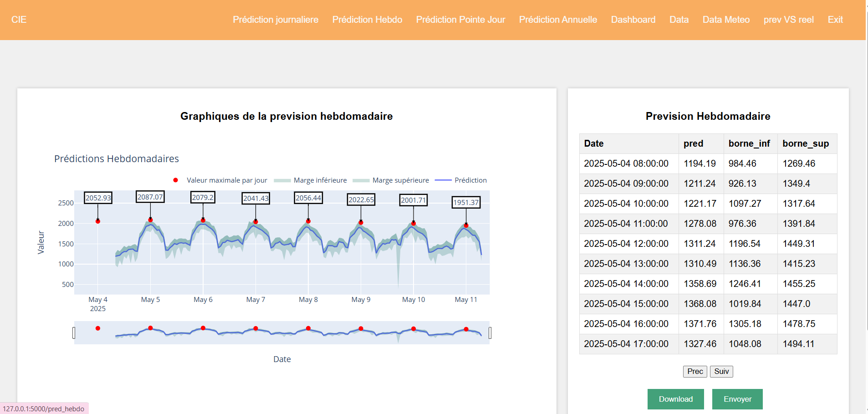Click the CIE brand logo
This screenshot has width=868, height=414.
click(19, 20)
